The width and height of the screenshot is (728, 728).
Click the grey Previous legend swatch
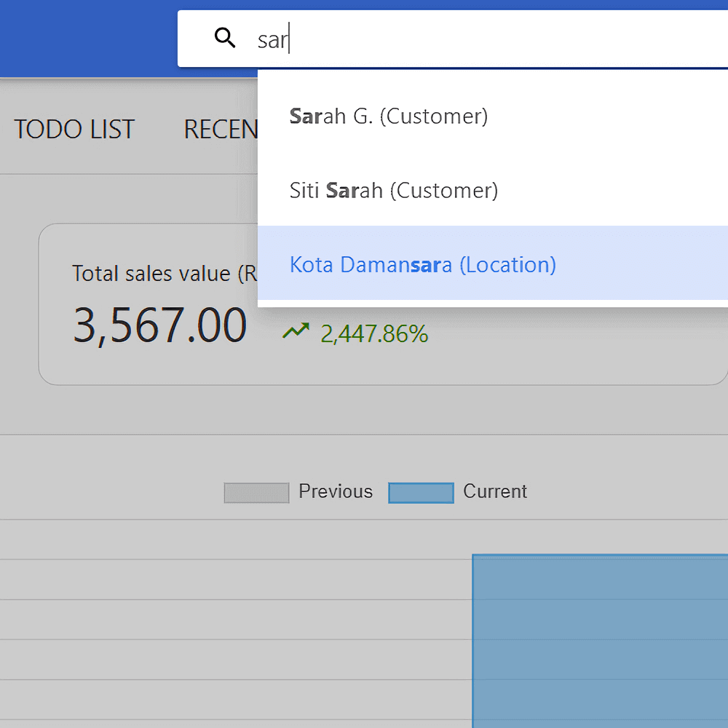[256, 493]
